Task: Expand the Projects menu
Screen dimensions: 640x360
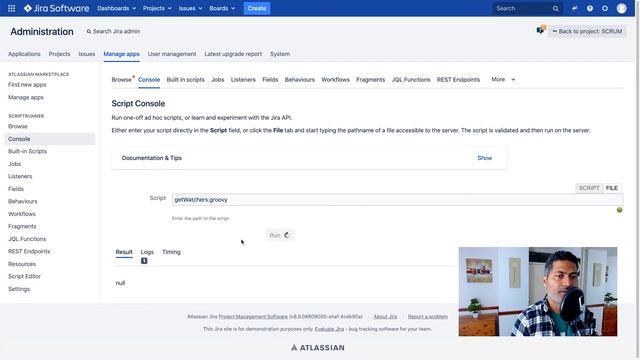Action: pyautogui.click(x=157, y=8)
